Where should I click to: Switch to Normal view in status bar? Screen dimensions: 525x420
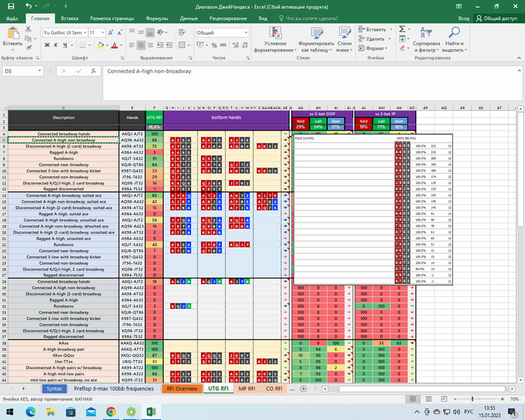(x=412, y=399)
